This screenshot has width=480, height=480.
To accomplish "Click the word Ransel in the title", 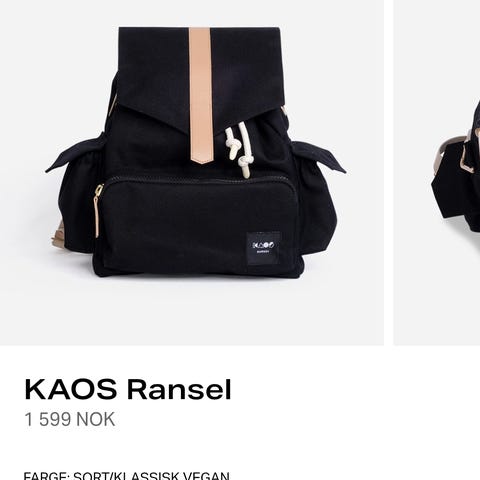I will click(x=179, y=389).
